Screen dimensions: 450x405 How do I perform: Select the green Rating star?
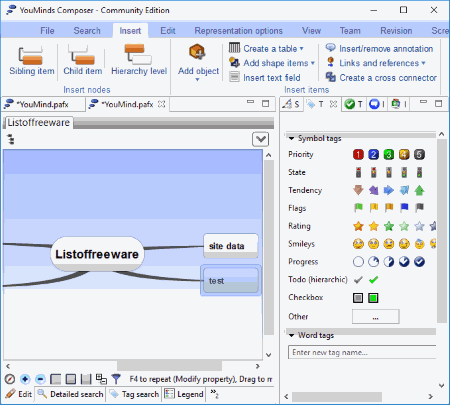389,226
